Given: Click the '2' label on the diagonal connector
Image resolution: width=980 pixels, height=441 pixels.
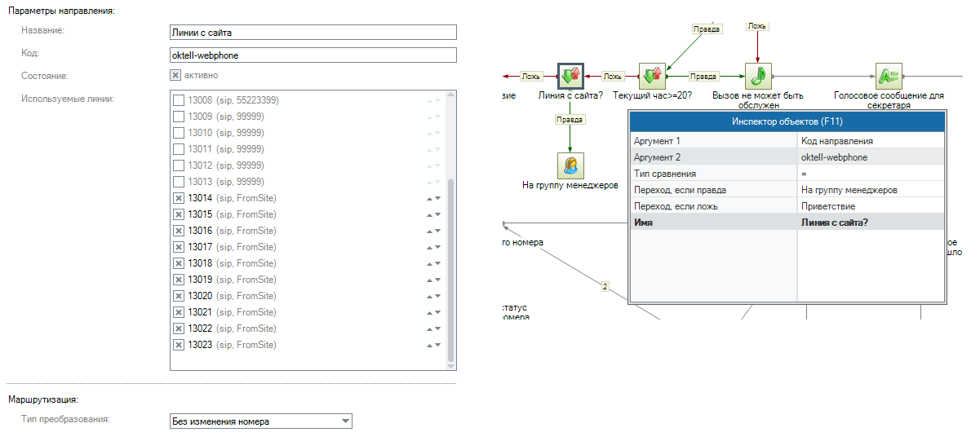Looking at the screenshot, I should pos(605,286).
